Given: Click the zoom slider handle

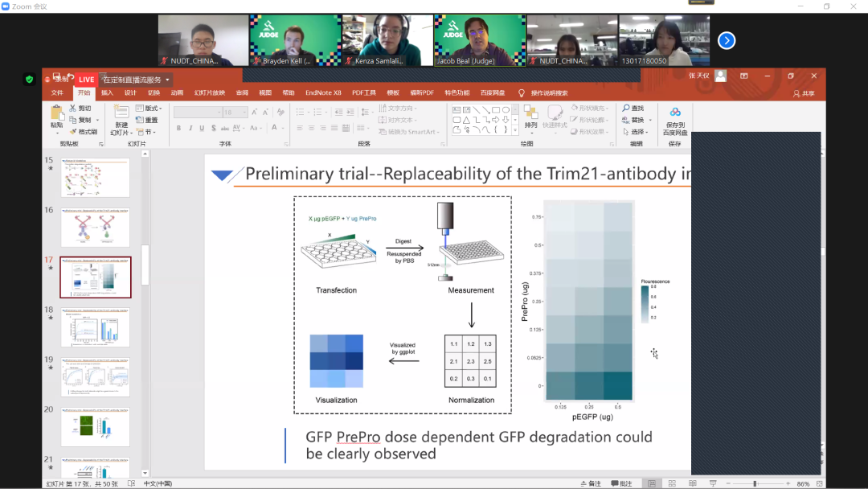Looking at the screenshot, I should pyautogui.click(x=755, y=483).
